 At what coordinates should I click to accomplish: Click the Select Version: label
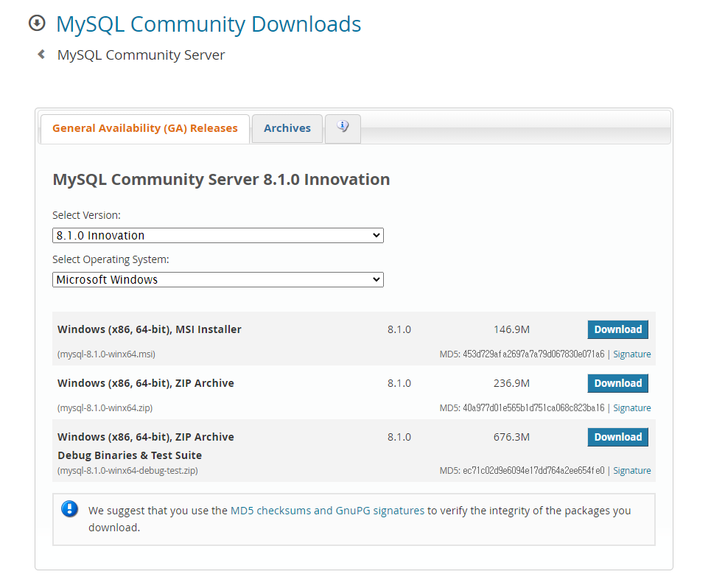point(86,215)
